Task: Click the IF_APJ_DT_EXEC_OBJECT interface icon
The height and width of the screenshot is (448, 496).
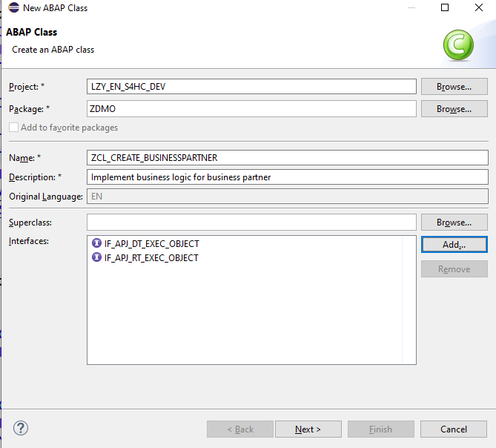Action: 96,243
